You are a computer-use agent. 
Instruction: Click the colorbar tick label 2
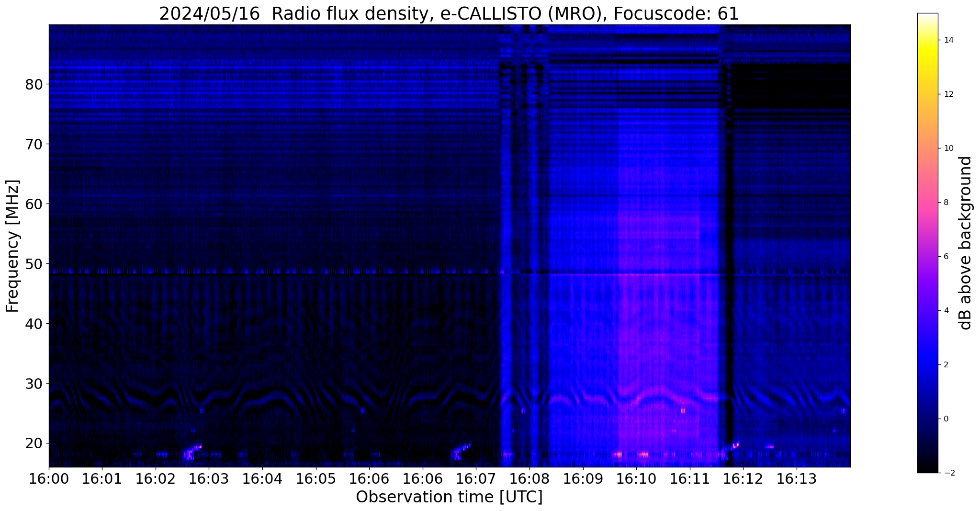click(946, 365)
